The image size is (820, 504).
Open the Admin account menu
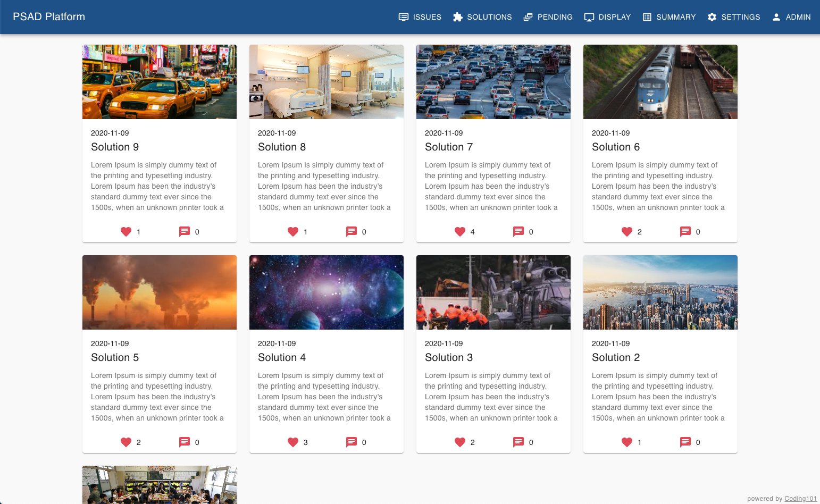791,17
